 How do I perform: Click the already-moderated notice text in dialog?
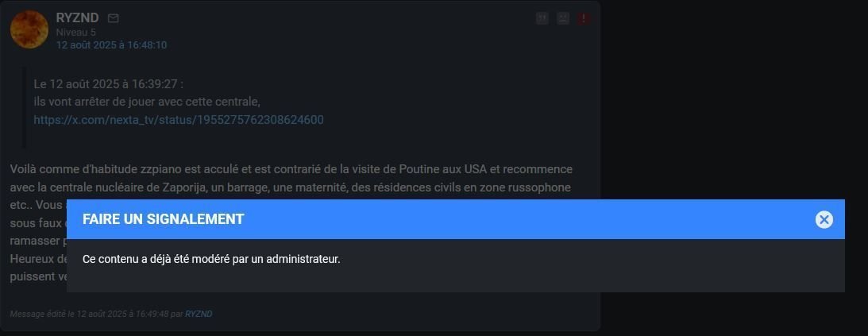(x=211, y=259)
